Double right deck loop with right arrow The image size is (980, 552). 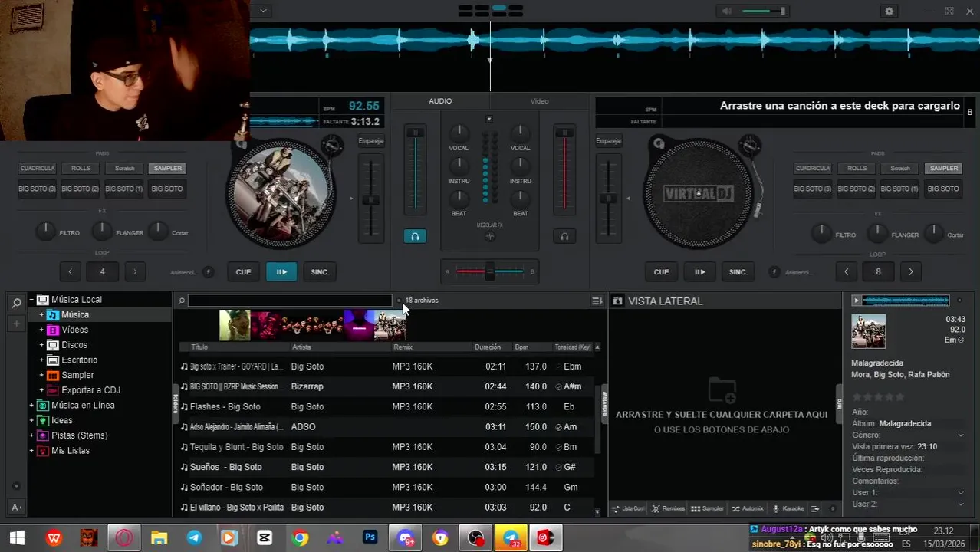910,271
